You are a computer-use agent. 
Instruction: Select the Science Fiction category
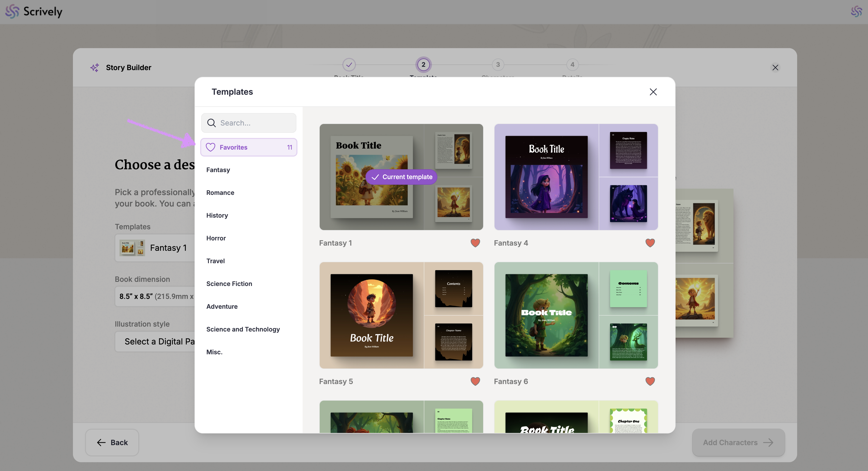click(229, 284)
